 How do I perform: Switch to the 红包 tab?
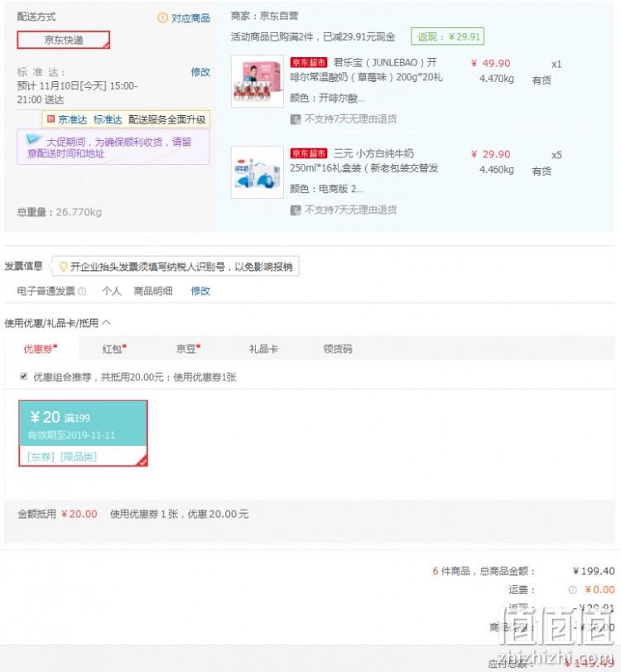pyautogui.click(x=114, y=348)
